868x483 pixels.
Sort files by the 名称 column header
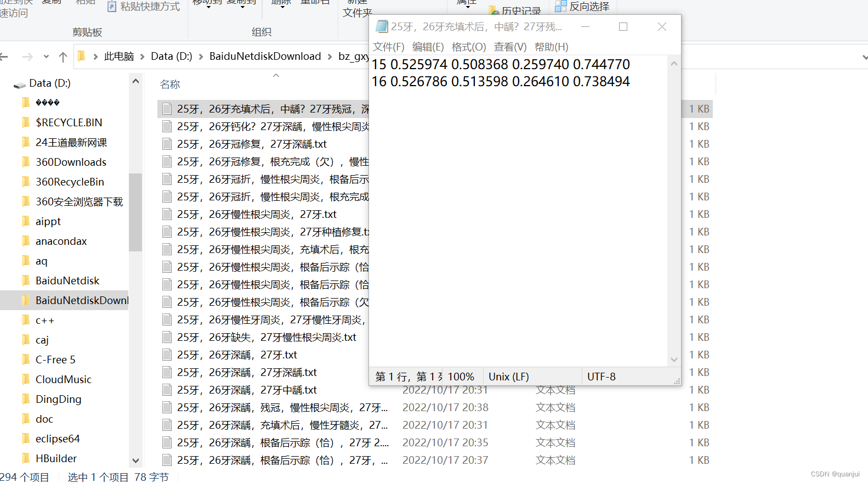coord(170,85)
